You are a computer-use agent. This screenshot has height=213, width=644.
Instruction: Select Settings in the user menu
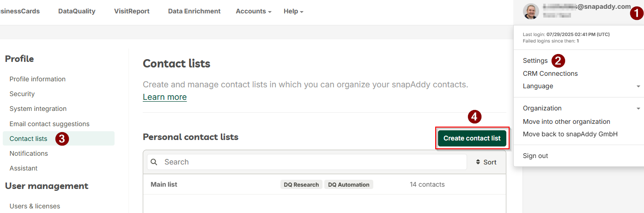(x=535, y=61)
